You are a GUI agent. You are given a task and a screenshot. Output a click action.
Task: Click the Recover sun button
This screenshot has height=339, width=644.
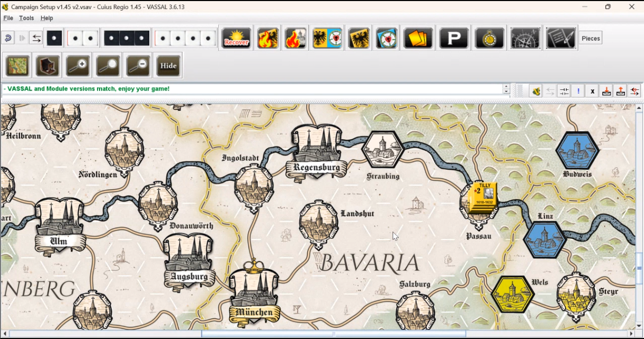236,39
